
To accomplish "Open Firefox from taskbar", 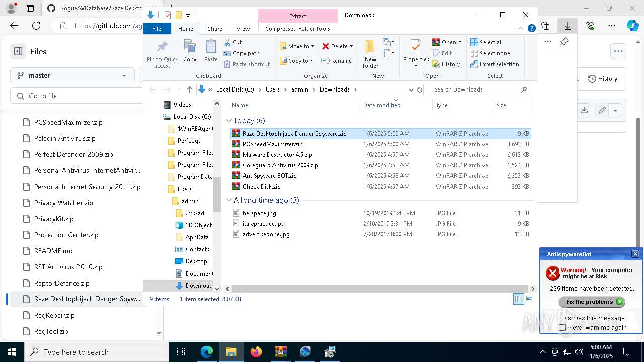I will click(256, 352).
